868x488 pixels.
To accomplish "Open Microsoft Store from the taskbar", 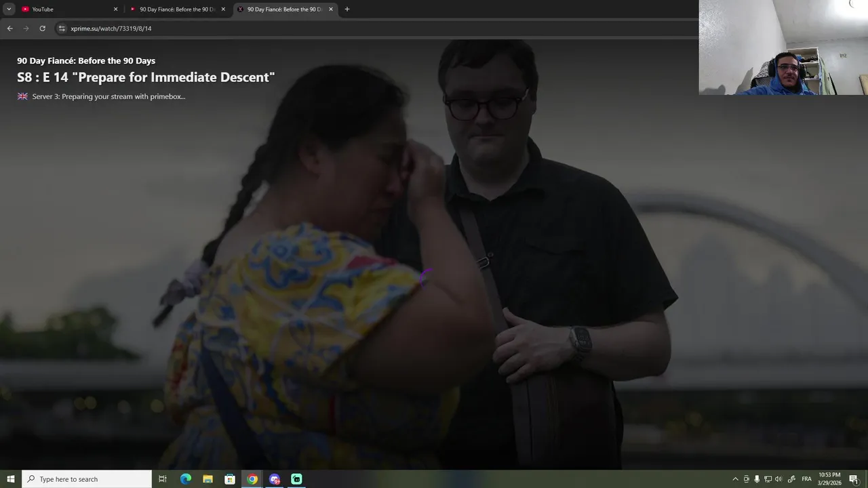I will point(230,479).
